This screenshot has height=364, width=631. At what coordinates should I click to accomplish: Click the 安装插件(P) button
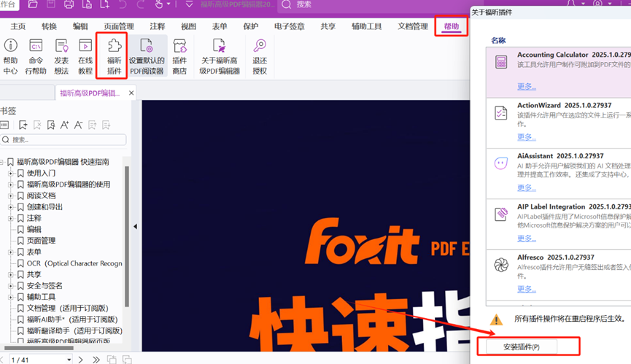(522, 346)
